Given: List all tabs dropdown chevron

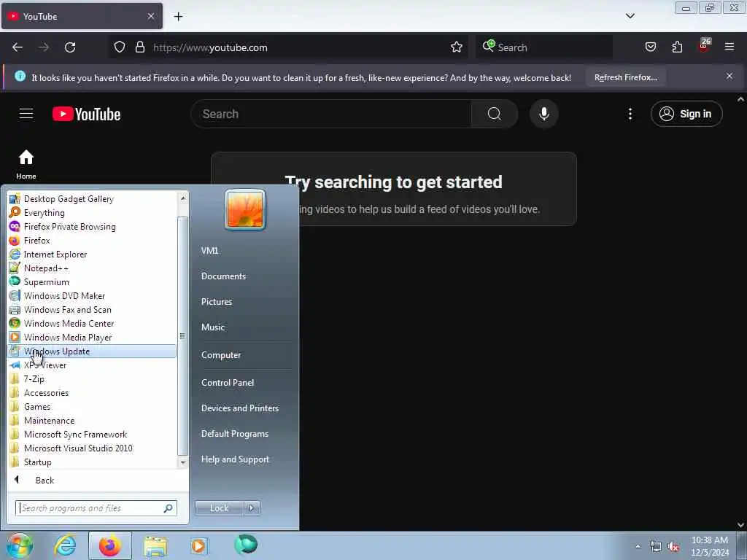Looking at the screenshot, I should pyautogui.click(x=630, y=16).
